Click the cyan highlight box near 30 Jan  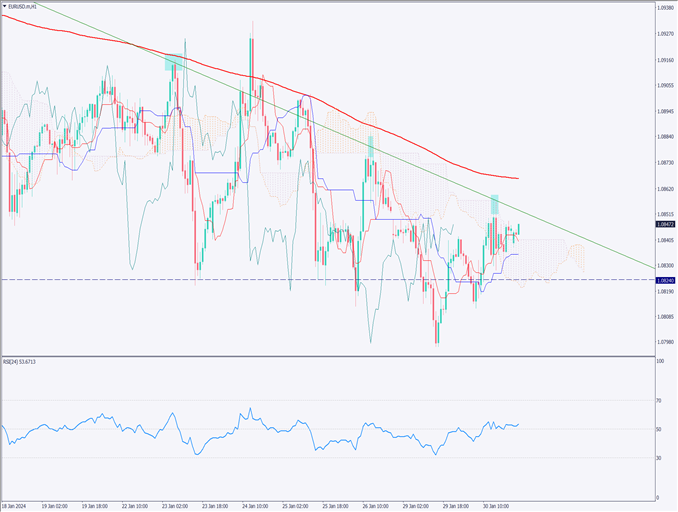pyautogui.click(x=494, y=204)
